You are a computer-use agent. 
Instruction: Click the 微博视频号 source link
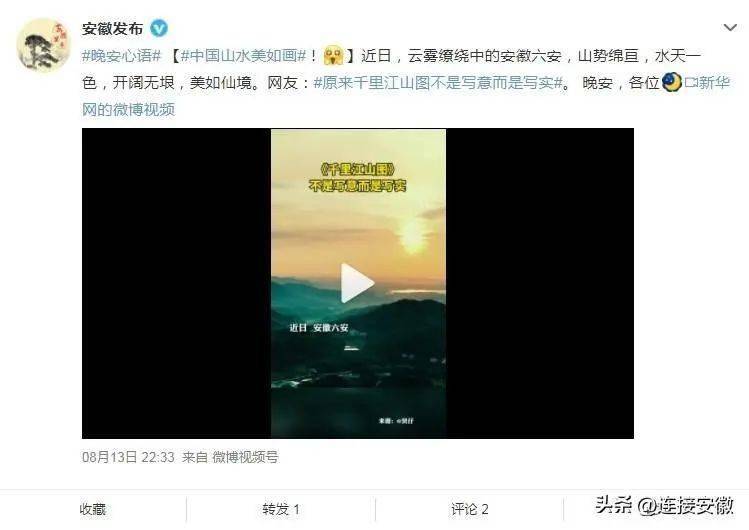click(245, 457)
